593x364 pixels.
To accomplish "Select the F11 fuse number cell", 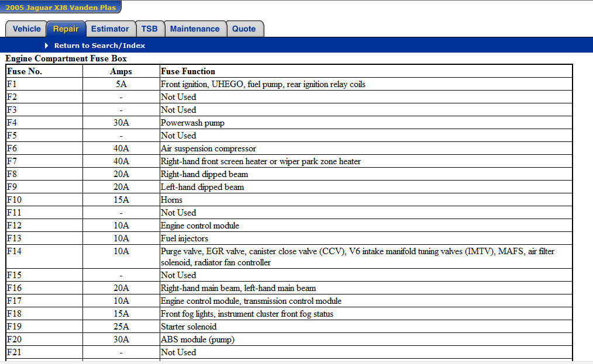I will 44,213.
